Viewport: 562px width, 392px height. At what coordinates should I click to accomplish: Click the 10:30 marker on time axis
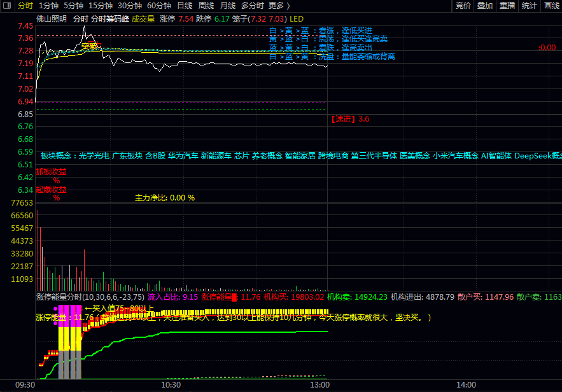tap(171, 385)
